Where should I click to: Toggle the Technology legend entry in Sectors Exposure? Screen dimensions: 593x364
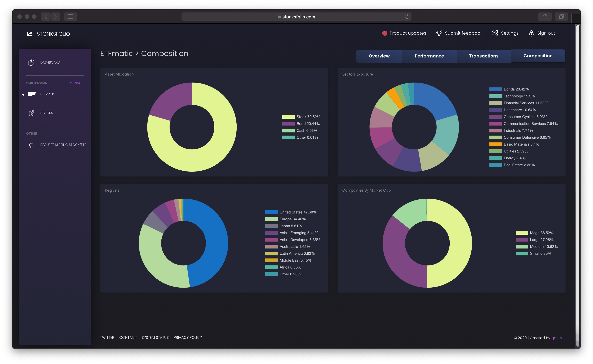pos(519,96)
